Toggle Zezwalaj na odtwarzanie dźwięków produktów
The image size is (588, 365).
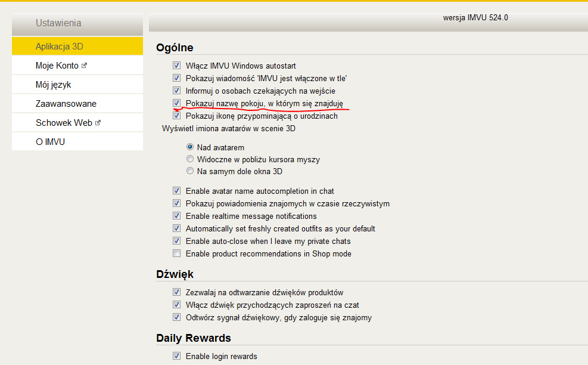pos(176,292)
